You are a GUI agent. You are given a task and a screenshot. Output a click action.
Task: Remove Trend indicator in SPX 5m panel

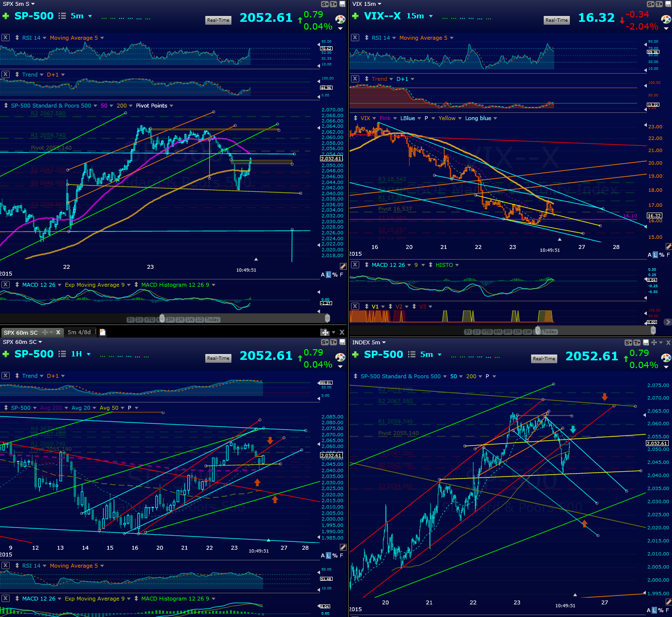click(x=5, y=75)
